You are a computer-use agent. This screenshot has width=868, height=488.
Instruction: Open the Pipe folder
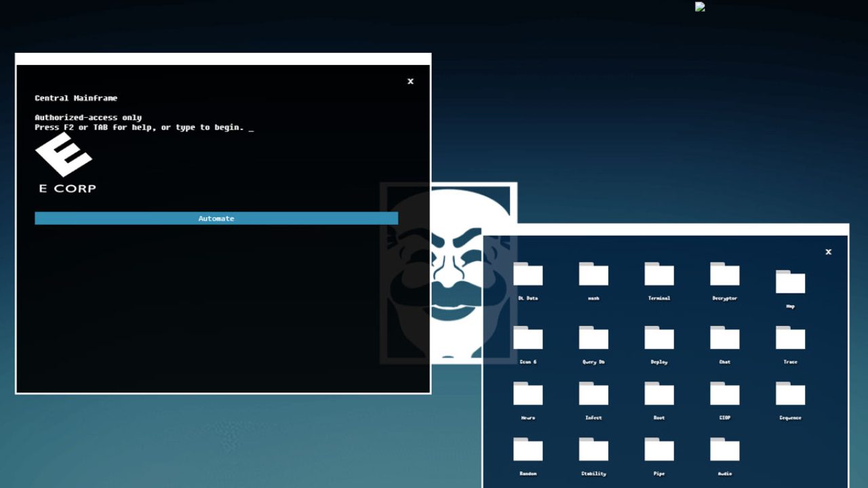tap(659, 449)
